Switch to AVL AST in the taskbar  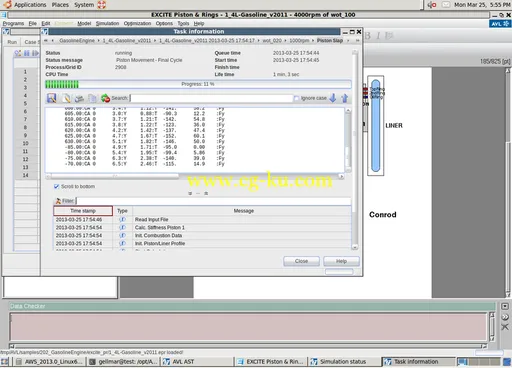pos(197,362)
